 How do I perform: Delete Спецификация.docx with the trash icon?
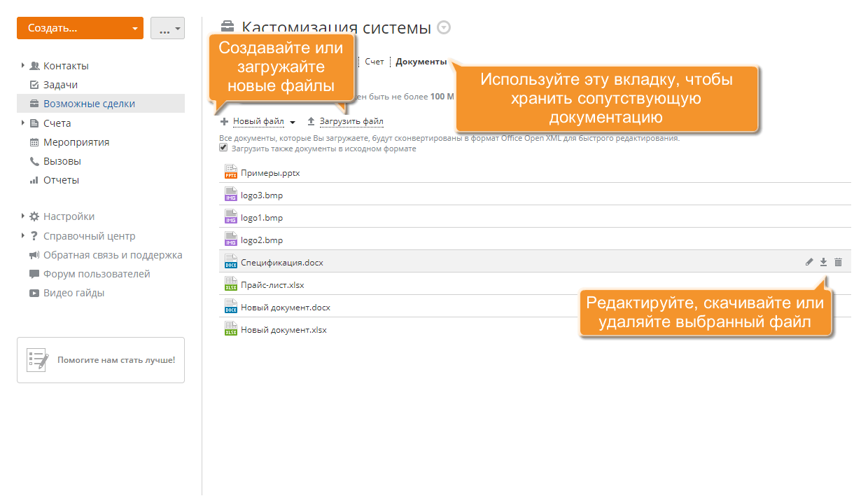point(839,262)
